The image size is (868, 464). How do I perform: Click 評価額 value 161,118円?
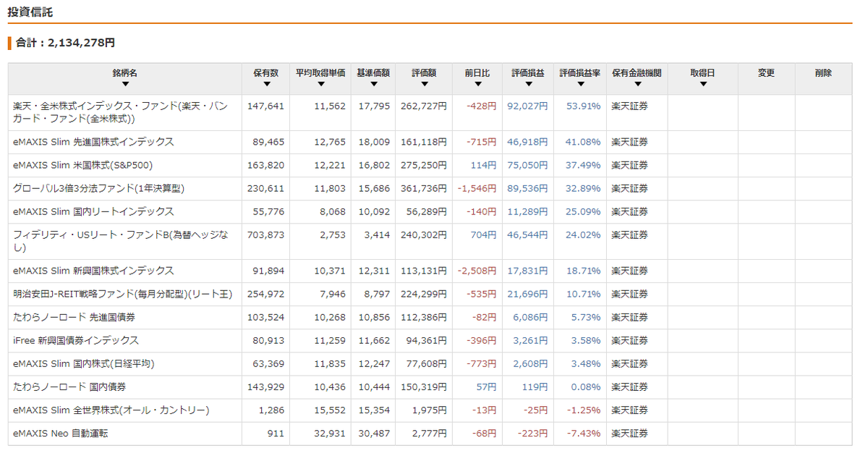(424, 142)
